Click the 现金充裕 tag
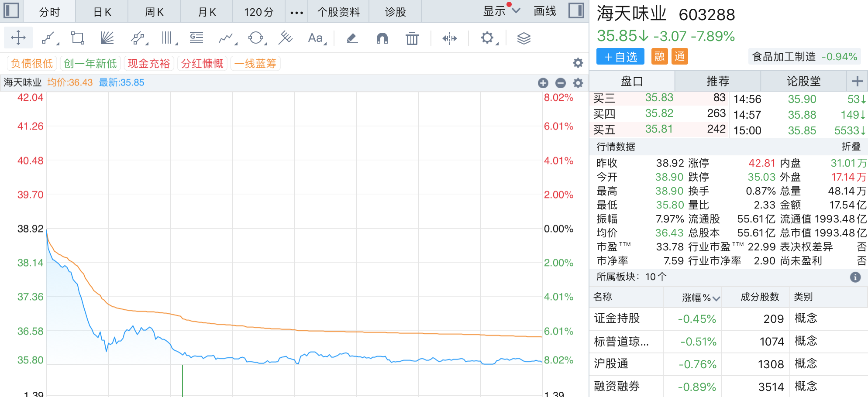Viewport: 868px width, 397px height. pyautogui.click(x=149, y=64)
